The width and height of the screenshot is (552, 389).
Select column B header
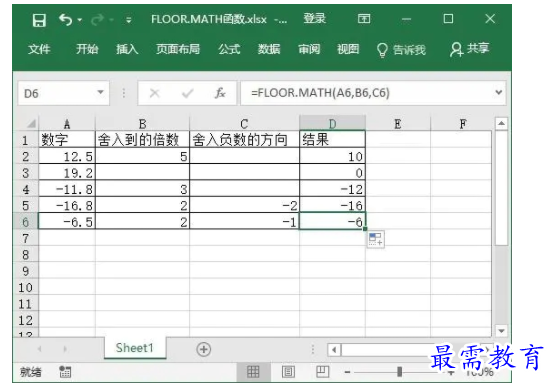point(142,124)
